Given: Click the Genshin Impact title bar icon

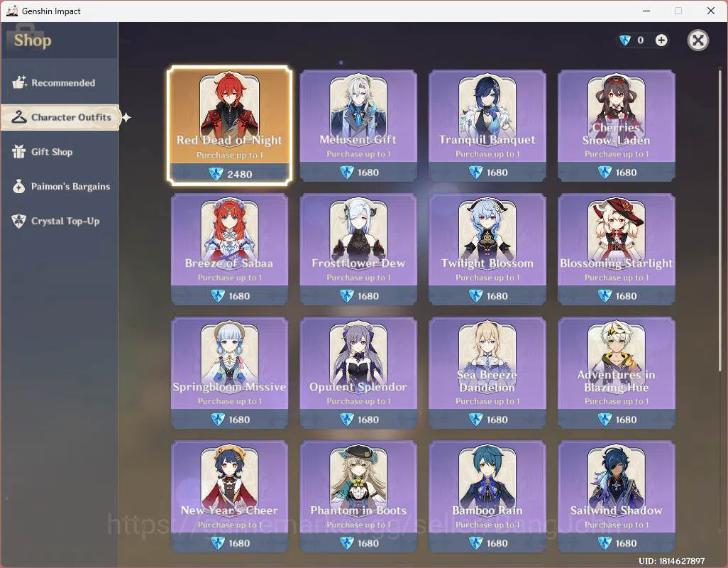Looking at the screenshot, I should coord(12,11).
